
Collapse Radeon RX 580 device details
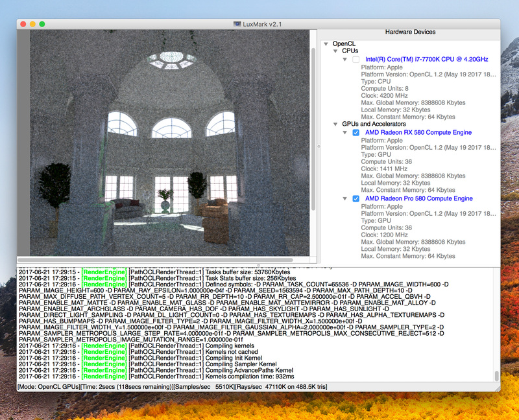point(345,133)
